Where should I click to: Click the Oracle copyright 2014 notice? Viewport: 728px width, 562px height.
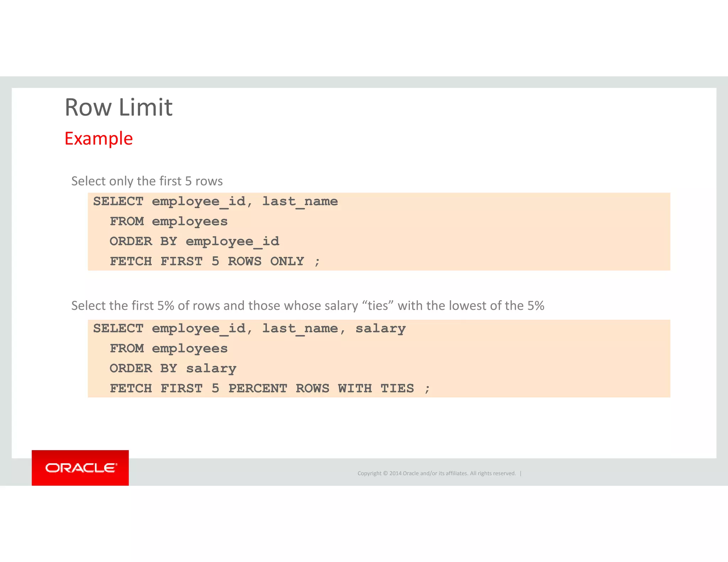[x=437, y=473]
